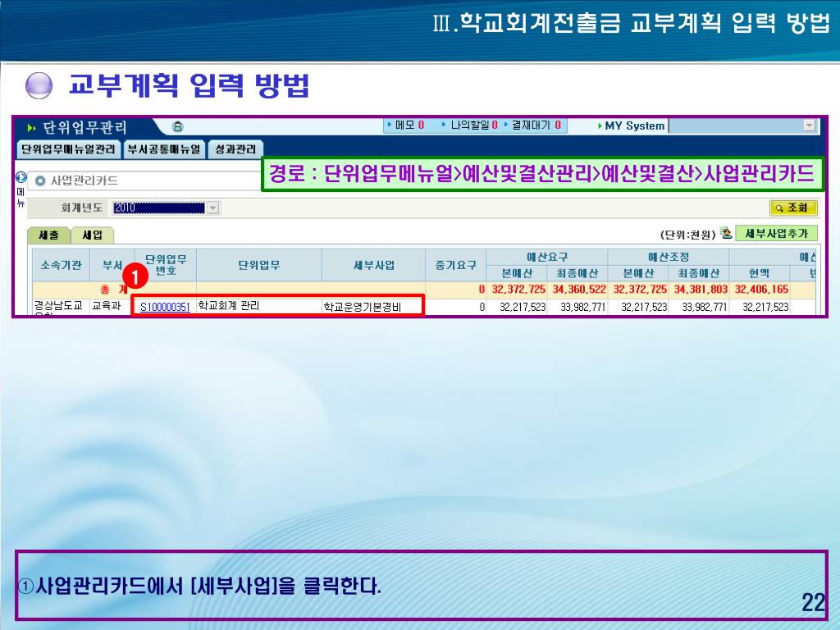Click the 세부사업추가 button
The width and height of the screenshot is (840, 630).
776,234
